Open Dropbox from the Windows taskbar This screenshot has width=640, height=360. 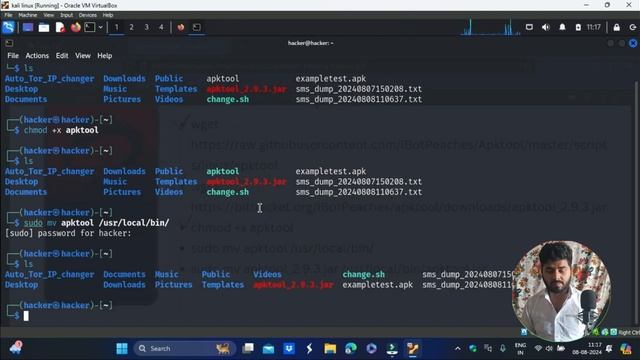[289, 349]
